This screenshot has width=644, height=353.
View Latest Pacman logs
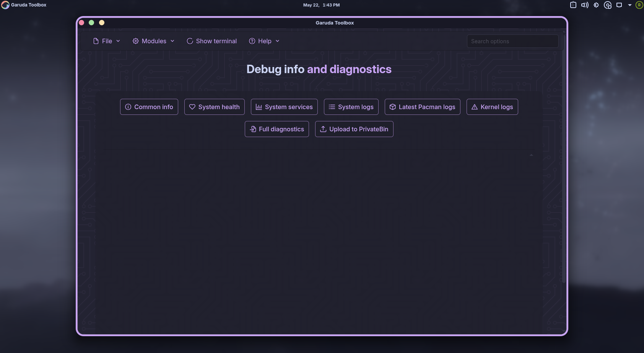pos(423,107)
